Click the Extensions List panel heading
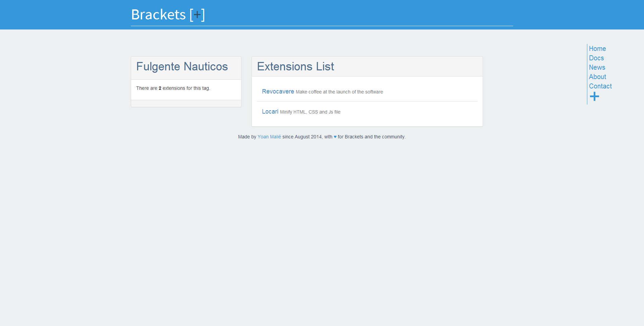Viewport: 644px width, 326px height. pos(295,66)
